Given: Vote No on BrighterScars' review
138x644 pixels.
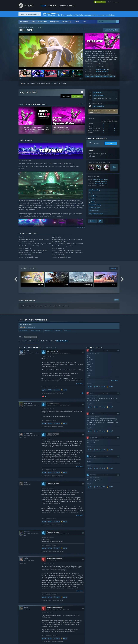Looking at the screenshot, I should 50,472.
